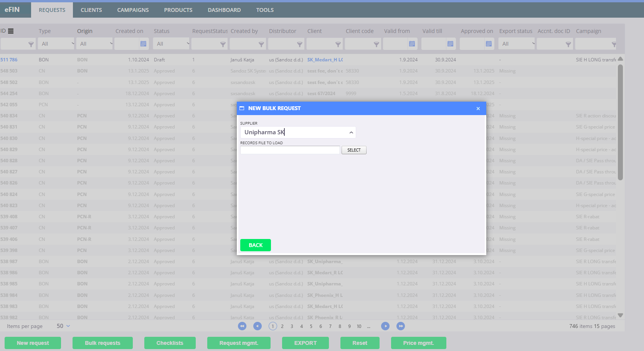Go to page 2 of results
644x351 pixels.
coord(282,326)
